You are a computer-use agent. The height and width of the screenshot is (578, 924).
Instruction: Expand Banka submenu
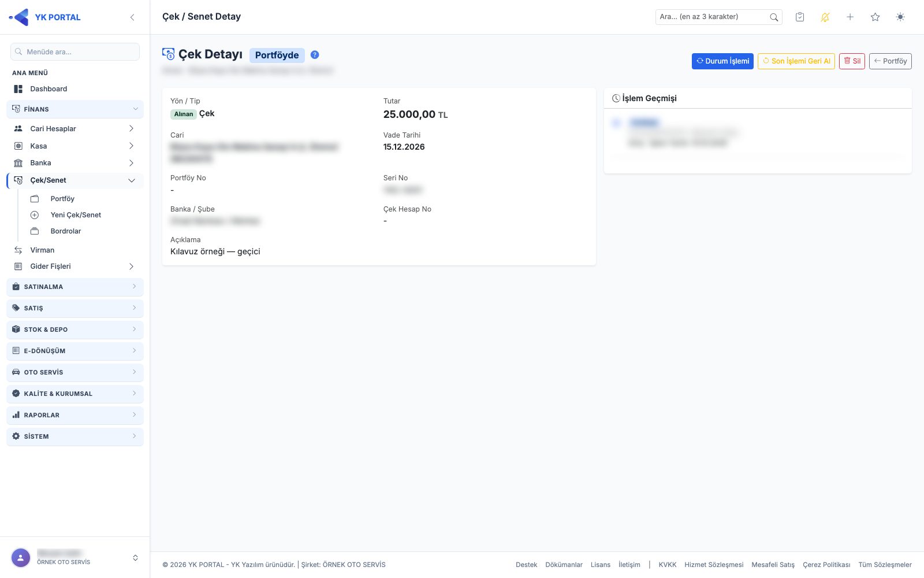pyautogui.click(x=75, y=163)
